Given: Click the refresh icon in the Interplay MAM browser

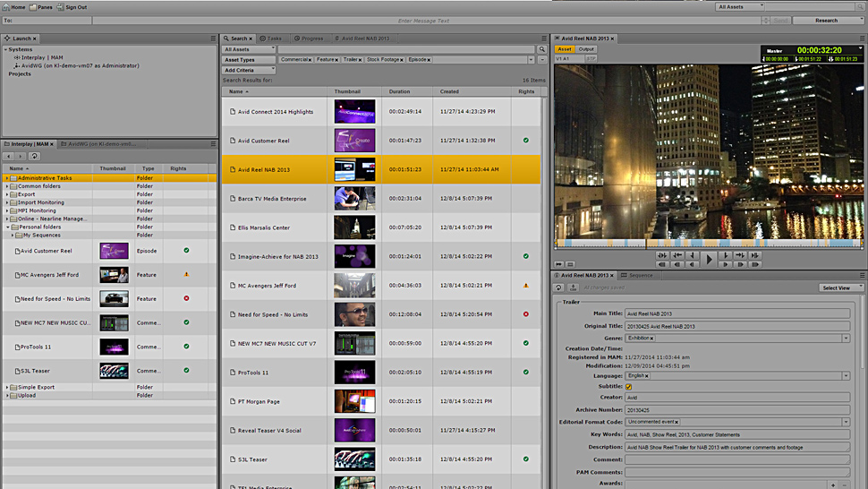Looking at the screenshot, I should click(x=35, y=156).
